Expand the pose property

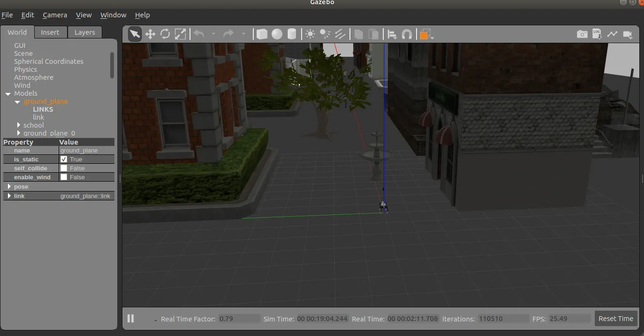click(x=9, y=187)
